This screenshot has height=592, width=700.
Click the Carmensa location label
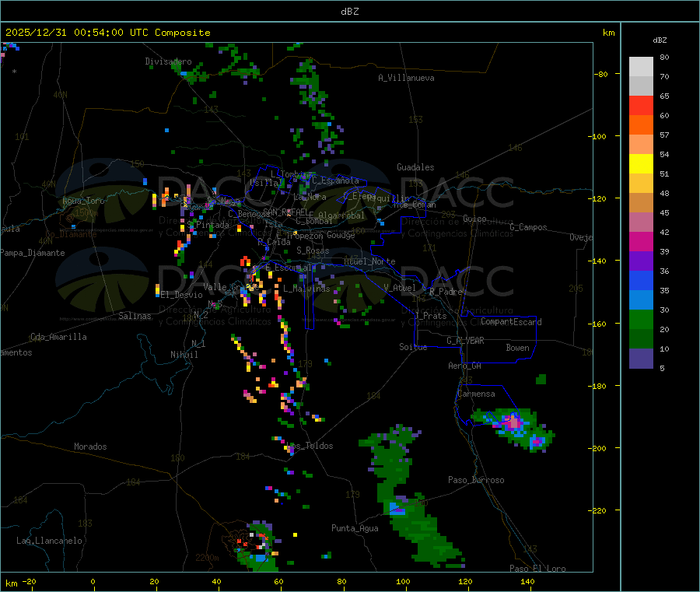476,394
